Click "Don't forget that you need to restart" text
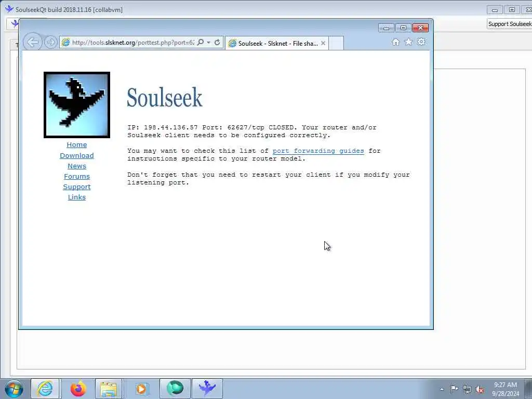 (269, 179)
